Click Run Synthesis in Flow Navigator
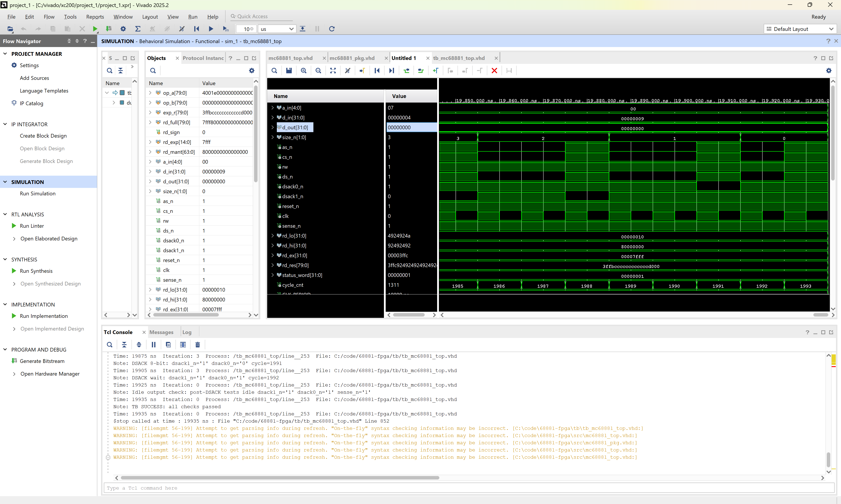Image resolution: width=841 pixels, height=504 pixels. pos(36,271)
